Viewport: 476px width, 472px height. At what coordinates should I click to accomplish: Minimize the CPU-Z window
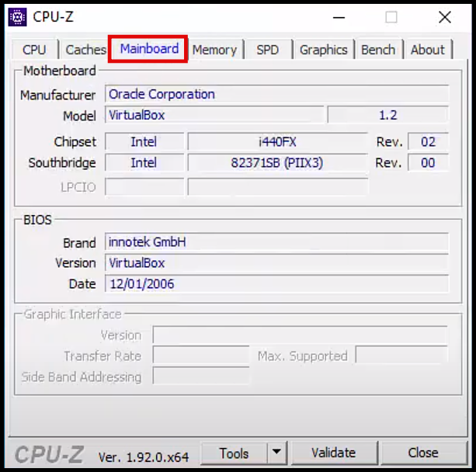[x=339, y=17]
